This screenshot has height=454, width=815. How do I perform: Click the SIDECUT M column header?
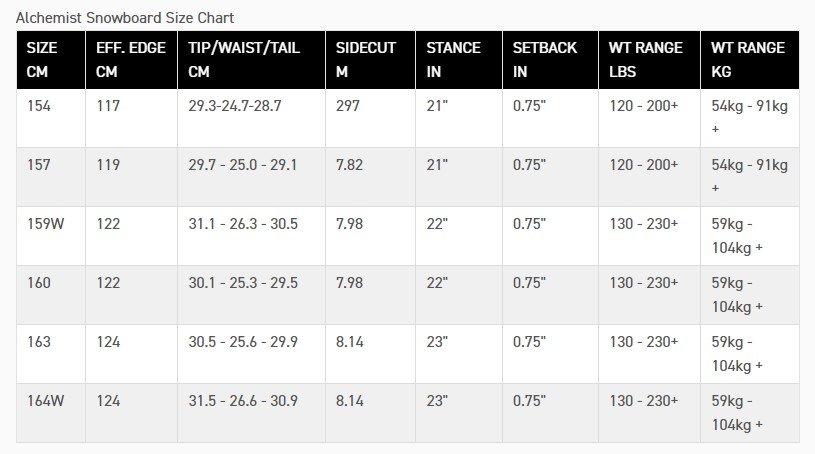371,60
